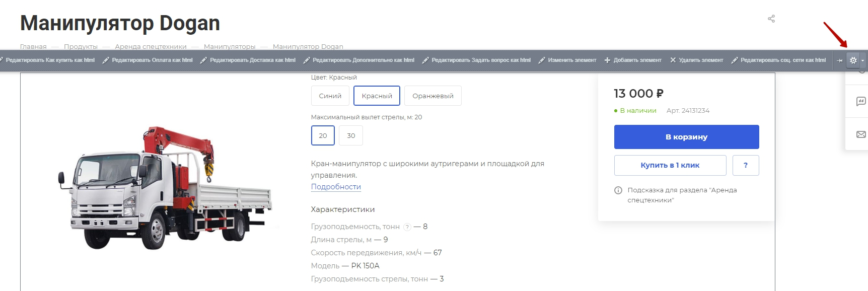Click Скорость передвижения row

pos(377,253)
